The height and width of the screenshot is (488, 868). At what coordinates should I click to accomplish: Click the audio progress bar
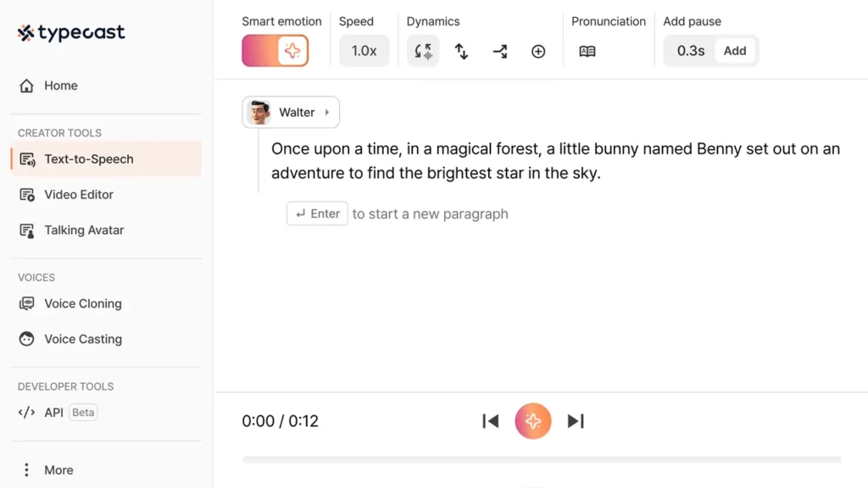[541, 460]
